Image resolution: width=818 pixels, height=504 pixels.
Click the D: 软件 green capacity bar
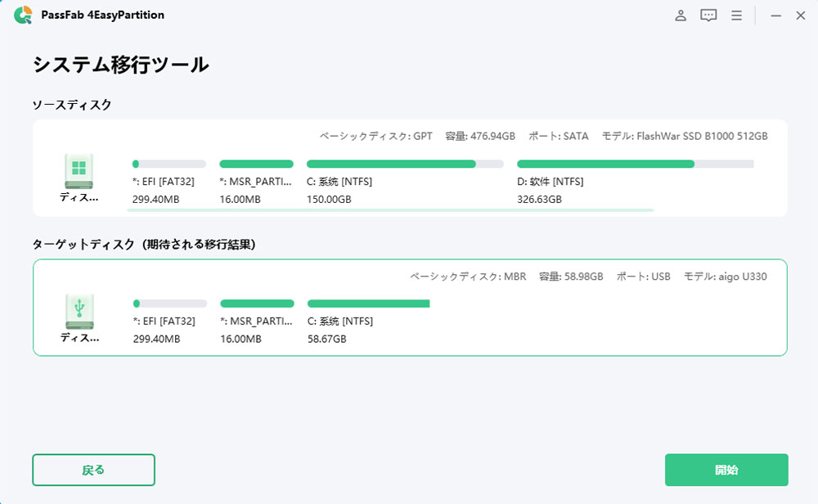point(605,164)
